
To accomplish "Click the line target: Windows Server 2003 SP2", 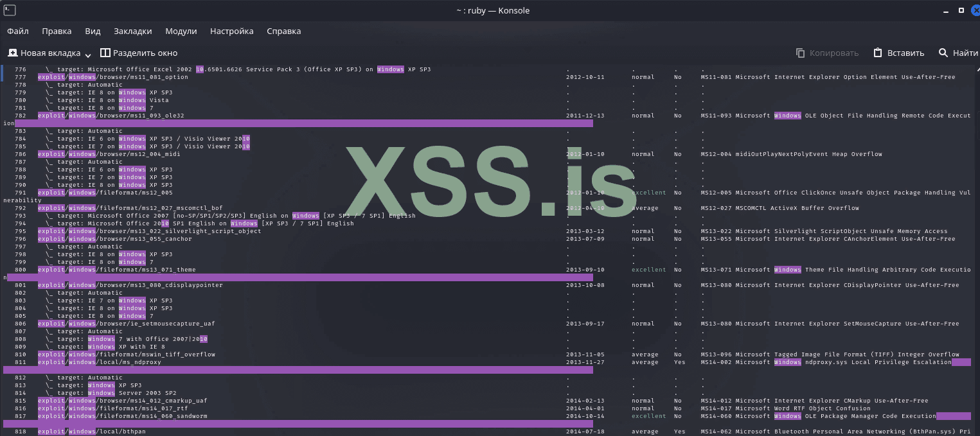I will [x=111, y=393].
